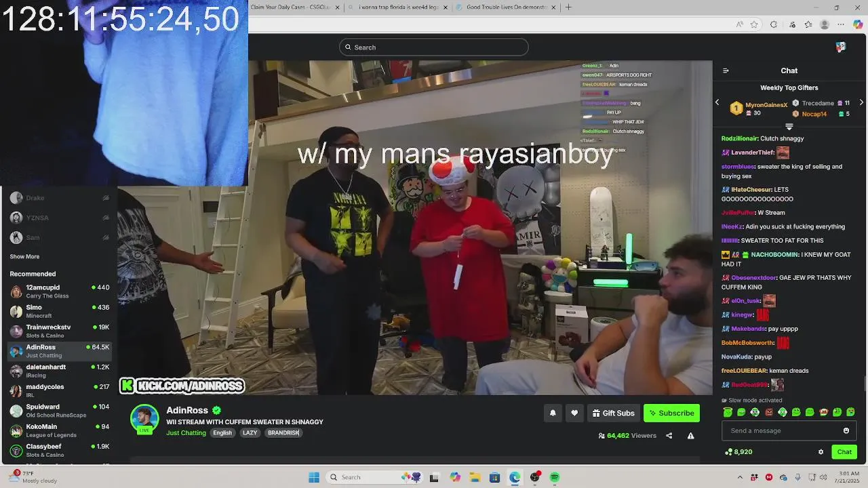Open the user profile avatar in Kick header
This screenshot has height=488, width=868.
tap(841, 47)
